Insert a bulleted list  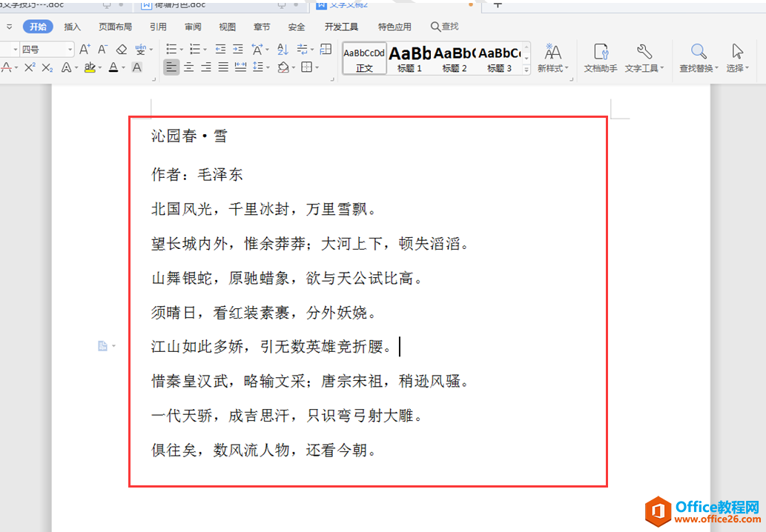[171, 50]
